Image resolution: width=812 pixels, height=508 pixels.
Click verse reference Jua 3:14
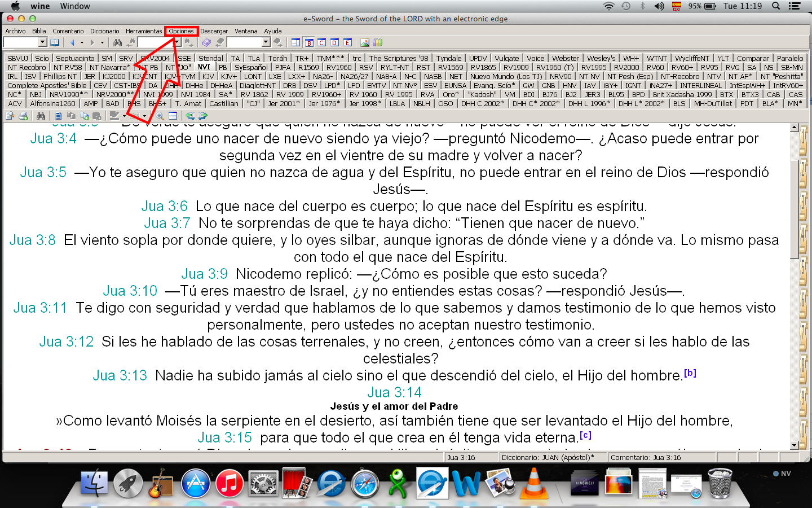click(x=395, y=392)
